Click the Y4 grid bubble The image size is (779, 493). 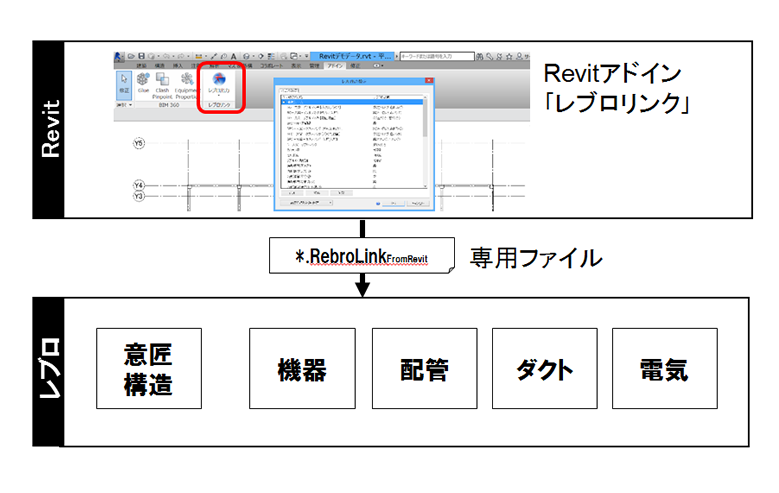tap(139, 185)
